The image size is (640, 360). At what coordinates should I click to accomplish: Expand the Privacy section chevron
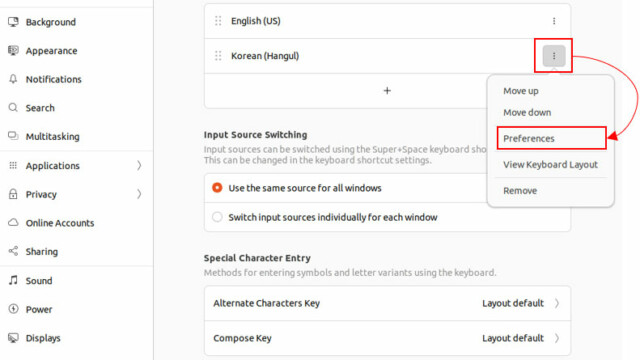[x=139, y=194]
